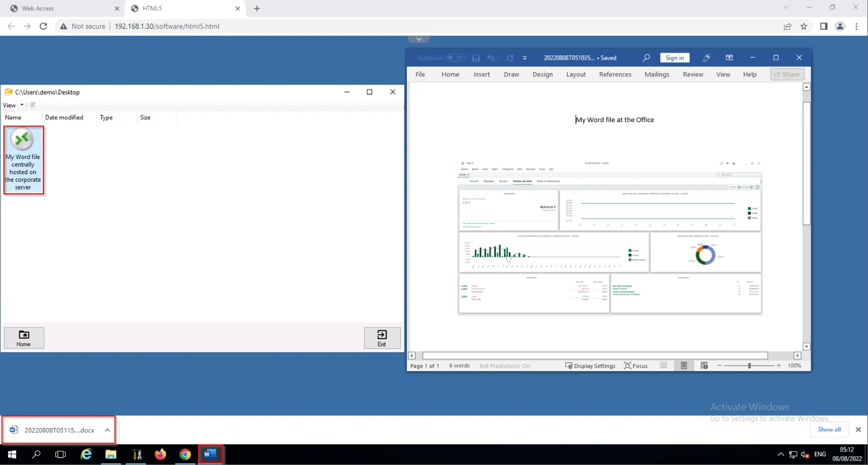This screenshot has height=465, width=868.
Task: Click the zoom slider handle
Action: click(x=749, y=365)
